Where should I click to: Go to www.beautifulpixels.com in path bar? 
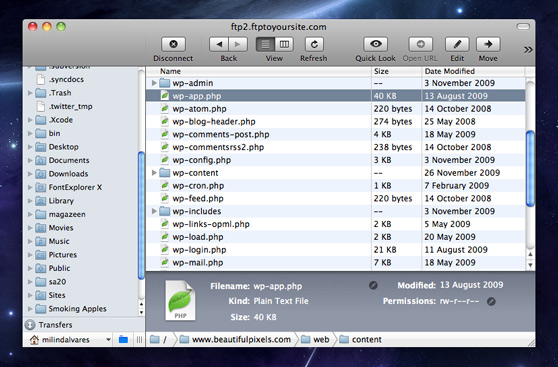pos(235,340)
